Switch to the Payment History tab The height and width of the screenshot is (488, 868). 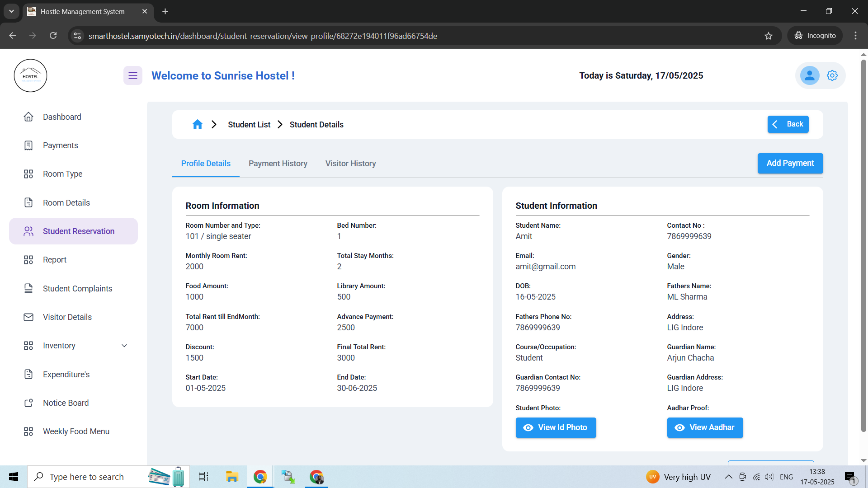point(278,164)
